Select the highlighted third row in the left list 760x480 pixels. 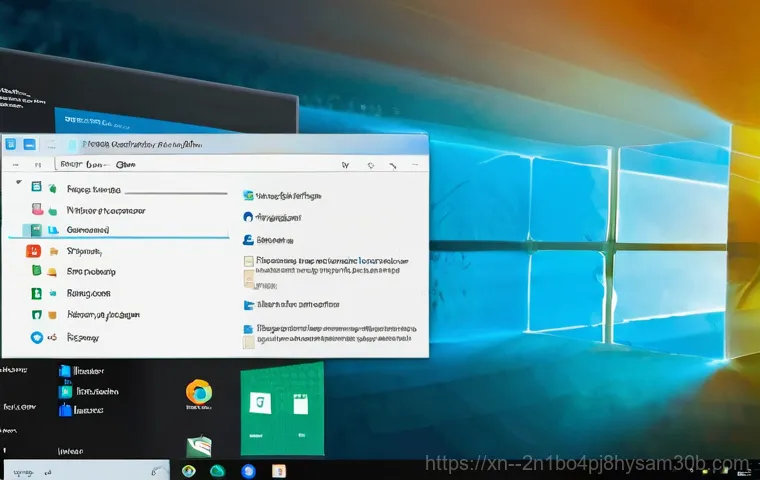tap(88, 230)
